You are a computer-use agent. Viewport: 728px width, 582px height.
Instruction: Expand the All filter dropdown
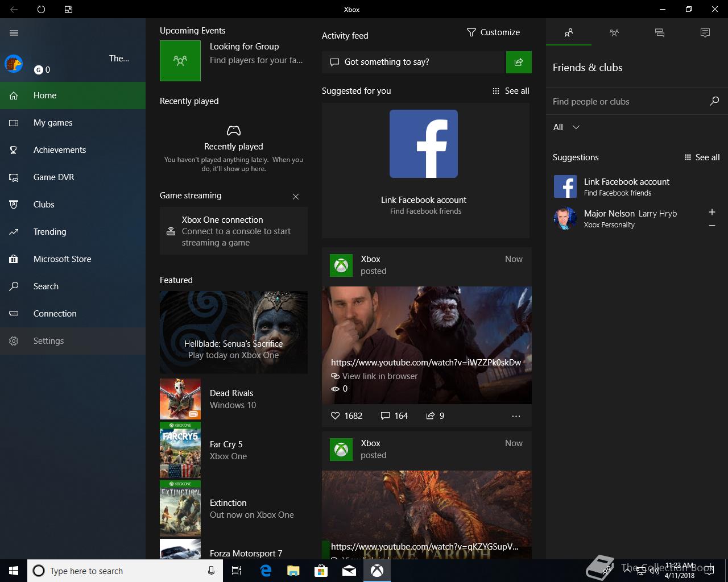coord(566,127)
